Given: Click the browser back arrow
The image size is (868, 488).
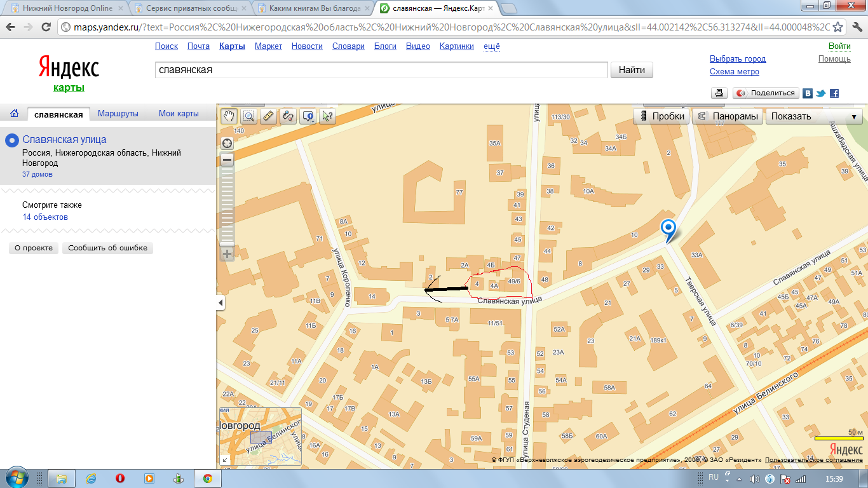Looking at the screenshot, I should 11,27.
